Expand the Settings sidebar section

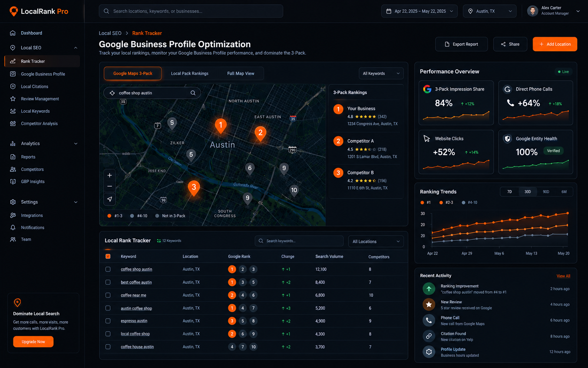[x=76, y=202]
